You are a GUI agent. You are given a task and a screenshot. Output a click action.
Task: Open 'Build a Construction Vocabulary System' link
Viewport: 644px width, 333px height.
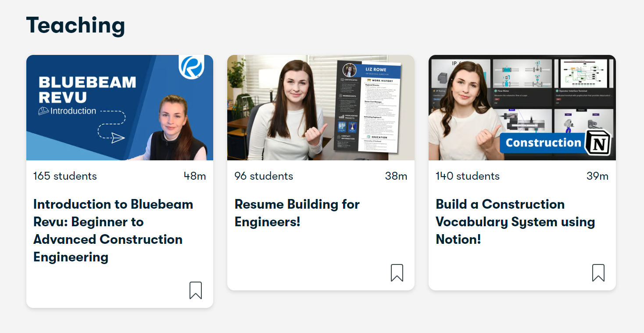pos(515,221)
